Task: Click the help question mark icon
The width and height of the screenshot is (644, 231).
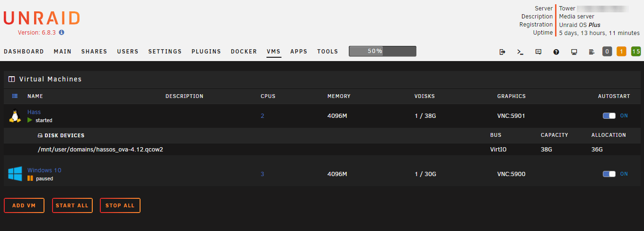Action: coord(556,52)
